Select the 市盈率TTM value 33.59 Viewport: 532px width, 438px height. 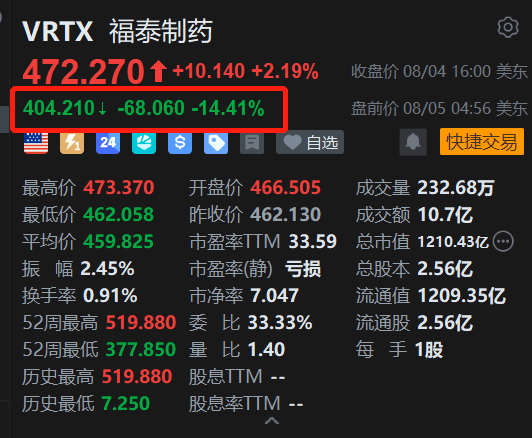(x=312, y=242)
